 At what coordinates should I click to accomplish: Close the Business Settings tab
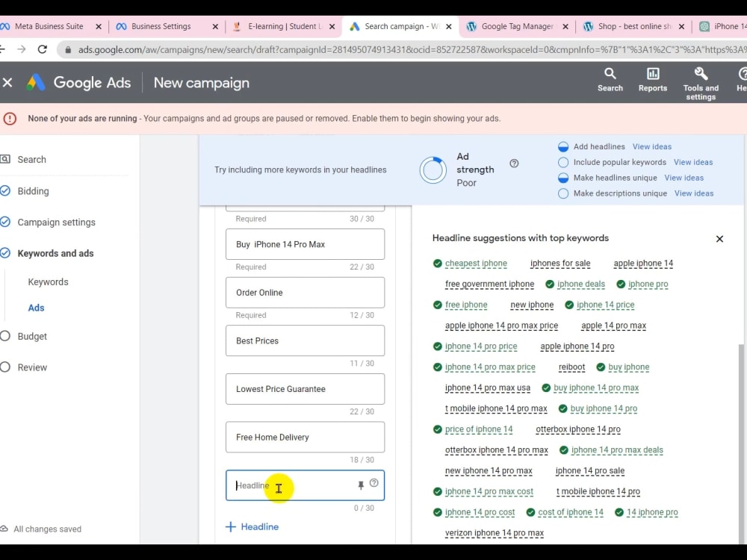[215, 27]
